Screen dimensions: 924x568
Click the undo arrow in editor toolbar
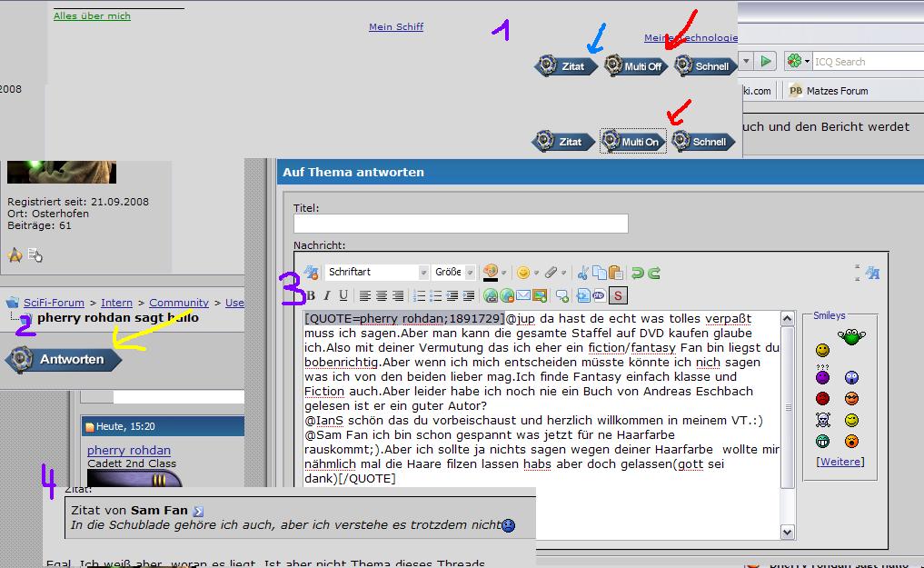pos(638,273)
